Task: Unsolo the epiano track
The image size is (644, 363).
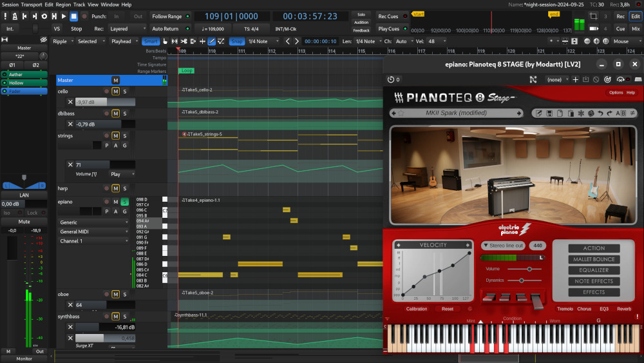Action: 125,201
